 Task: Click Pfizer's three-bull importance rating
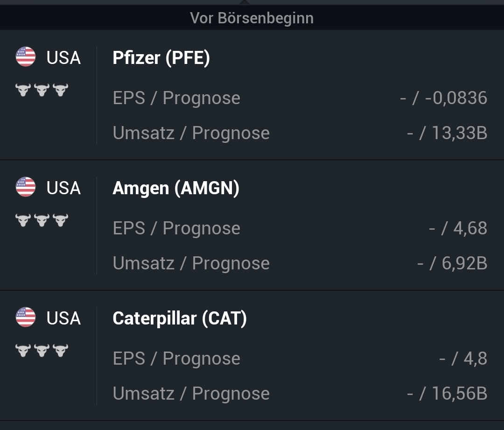tap(42, 90)
